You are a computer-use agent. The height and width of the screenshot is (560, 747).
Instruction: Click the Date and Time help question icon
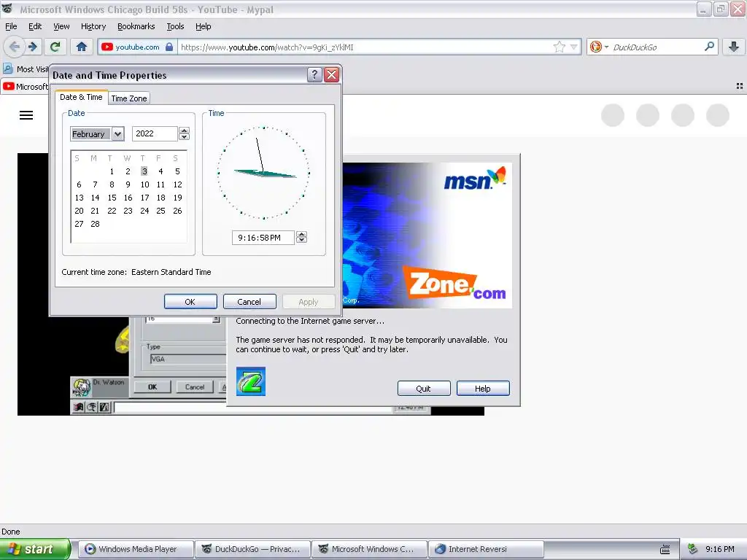tap(314, 75)
